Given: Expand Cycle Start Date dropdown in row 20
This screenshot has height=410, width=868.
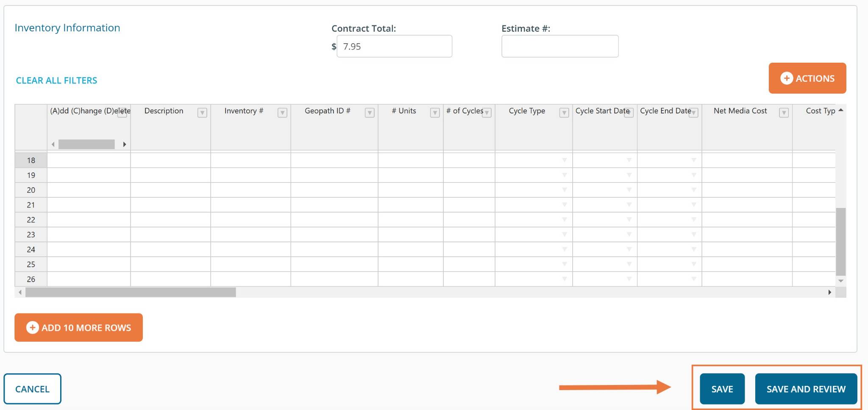Looking at the screenshot, I should pos(629,190).
